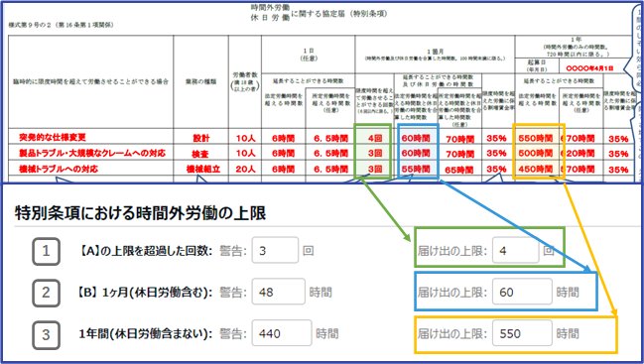The image size is (644, 364).
Task: Click the 様式第9号の2 form number text
Action: (61, 25)
